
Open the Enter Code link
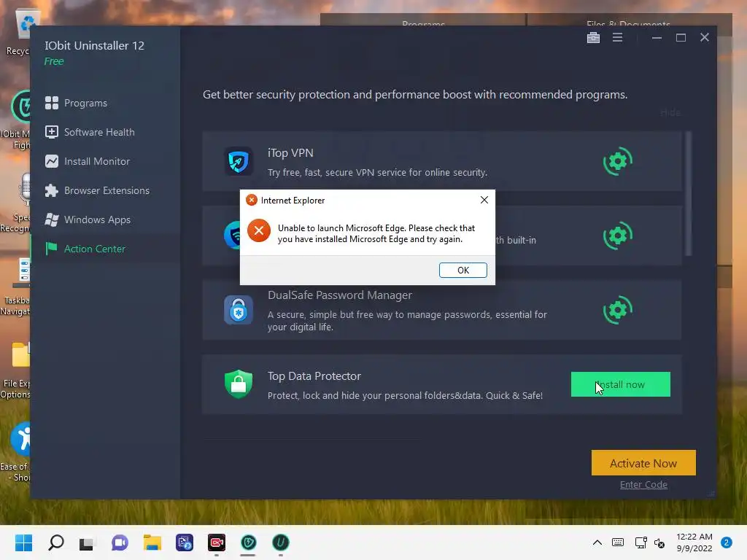[643, 484]
